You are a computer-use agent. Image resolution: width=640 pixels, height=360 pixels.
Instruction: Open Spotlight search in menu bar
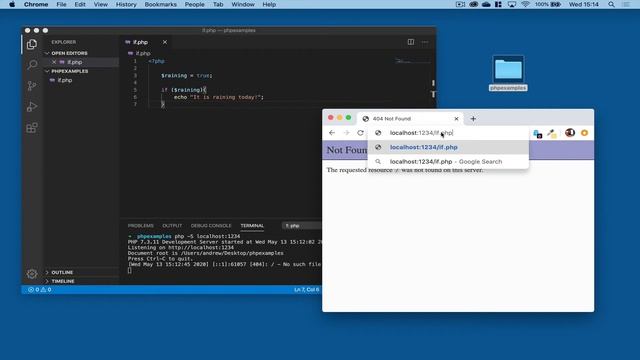[x=611, y=4]
